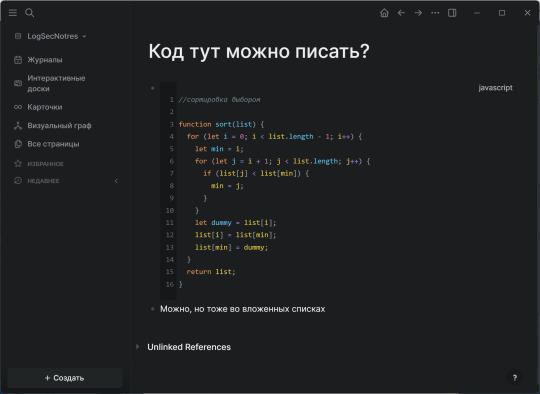Viewport: 540px width, 394px height.
Task: Click the Unlinked References heading
Action: click(189, 347)
